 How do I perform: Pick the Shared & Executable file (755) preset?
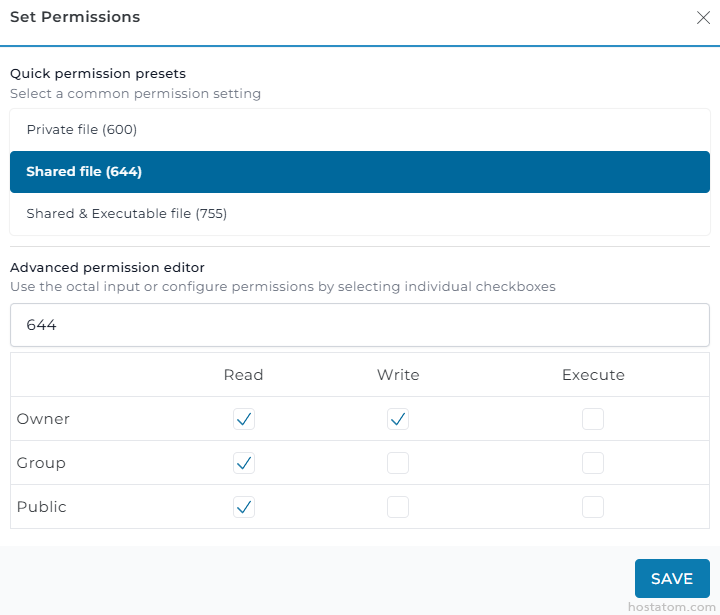coord(359,214)
